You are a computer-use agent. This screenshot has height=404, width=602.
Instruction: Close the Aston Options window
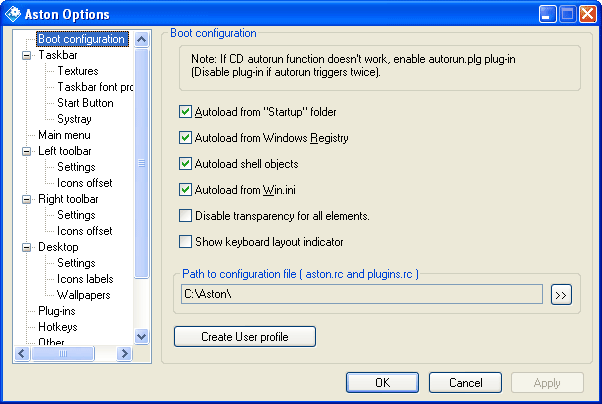coord(588,15)
